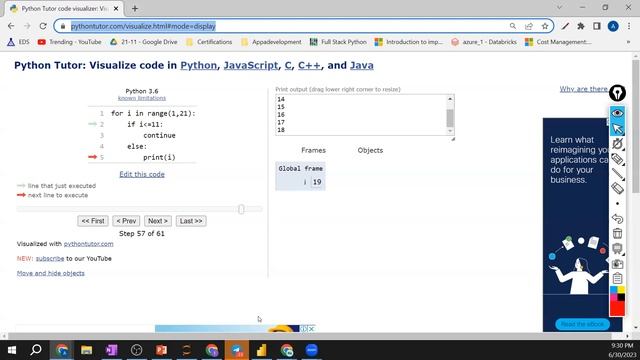
Task: Click the print output scroll down arrow
Action: click(x=450, y=131)
